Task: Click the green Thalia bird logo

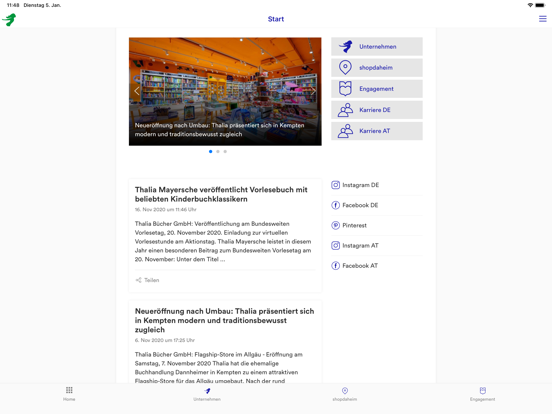Action: (9, 19)
